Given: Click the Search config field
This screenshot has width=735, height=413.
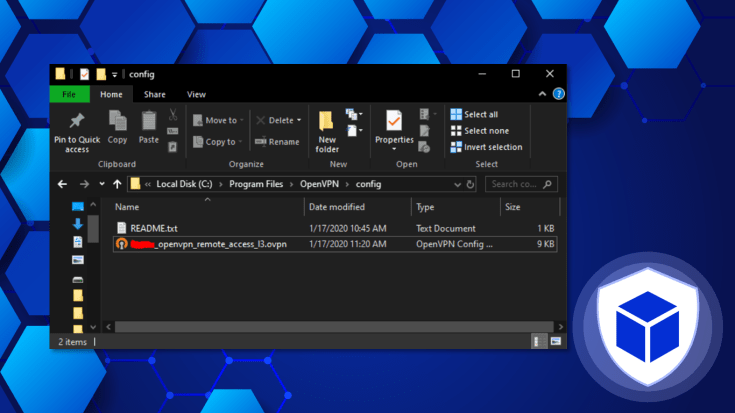Looking at the screenshot, I should pos(521,184).
